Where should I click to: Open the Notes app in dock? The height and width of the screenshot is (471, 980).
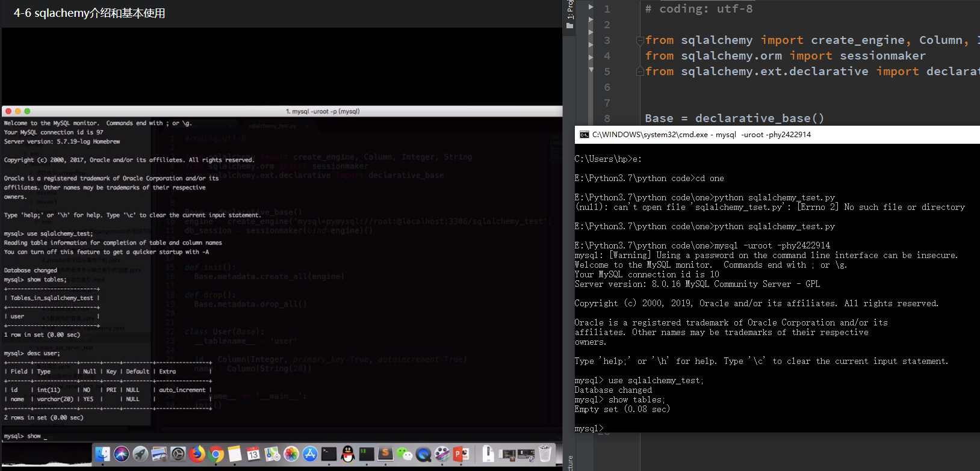pos(235,454)
